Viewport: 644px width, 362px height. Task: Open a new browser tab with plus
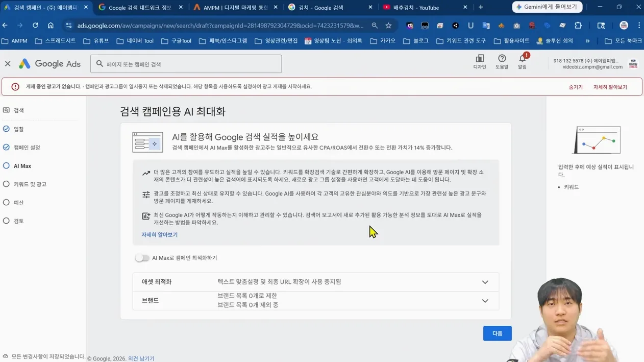click(x=481, y=7)
